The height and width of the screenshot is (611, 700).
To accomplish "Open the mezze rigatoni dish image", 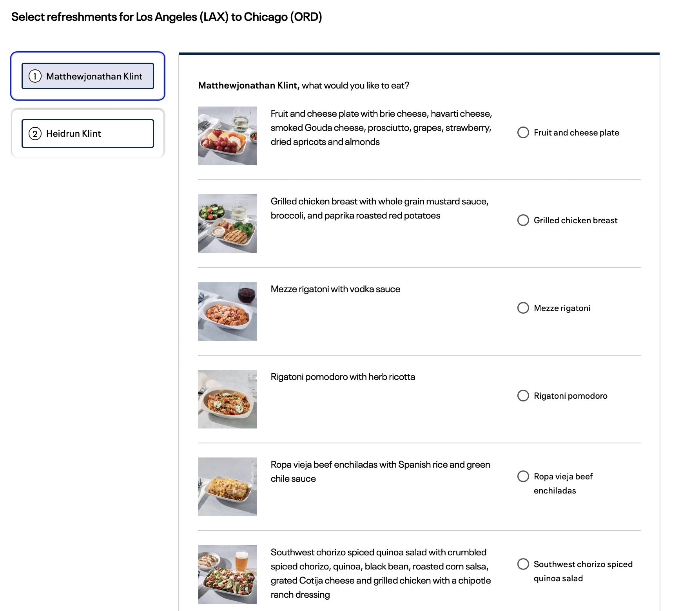I will 227,311.
